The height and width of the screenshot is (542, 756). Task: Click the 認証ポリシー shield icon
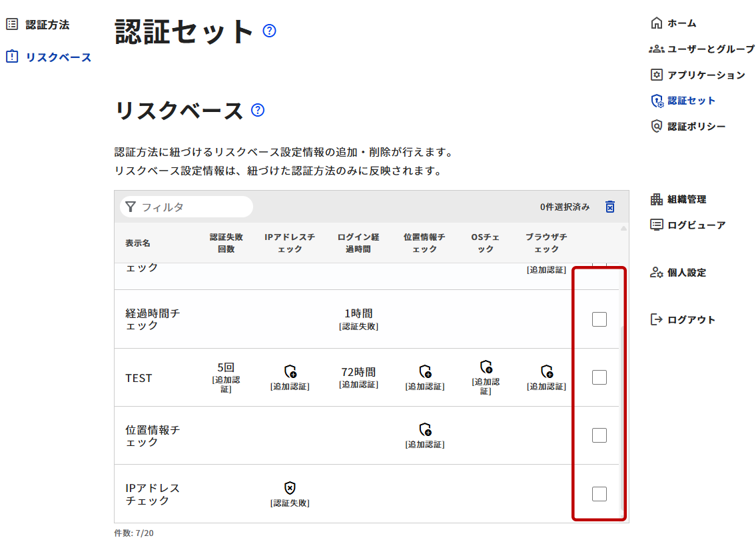coord(657,126)
